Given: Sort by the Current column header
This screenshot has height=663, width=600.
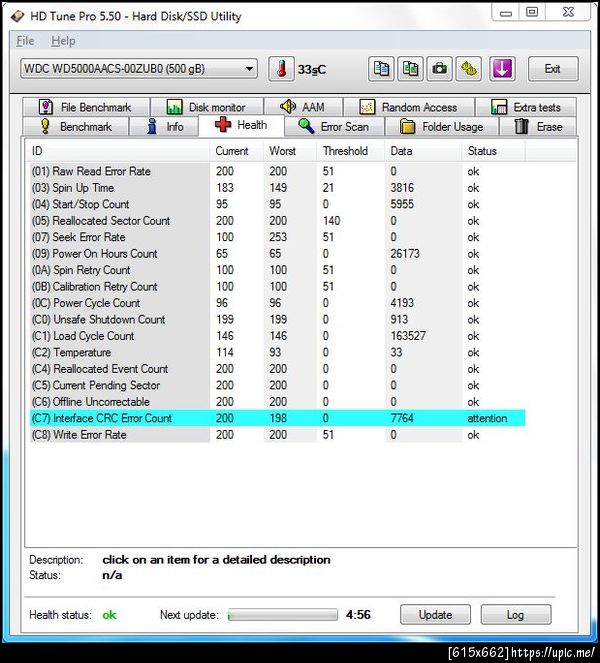Looking at the screenshot, I should (236, 151).
